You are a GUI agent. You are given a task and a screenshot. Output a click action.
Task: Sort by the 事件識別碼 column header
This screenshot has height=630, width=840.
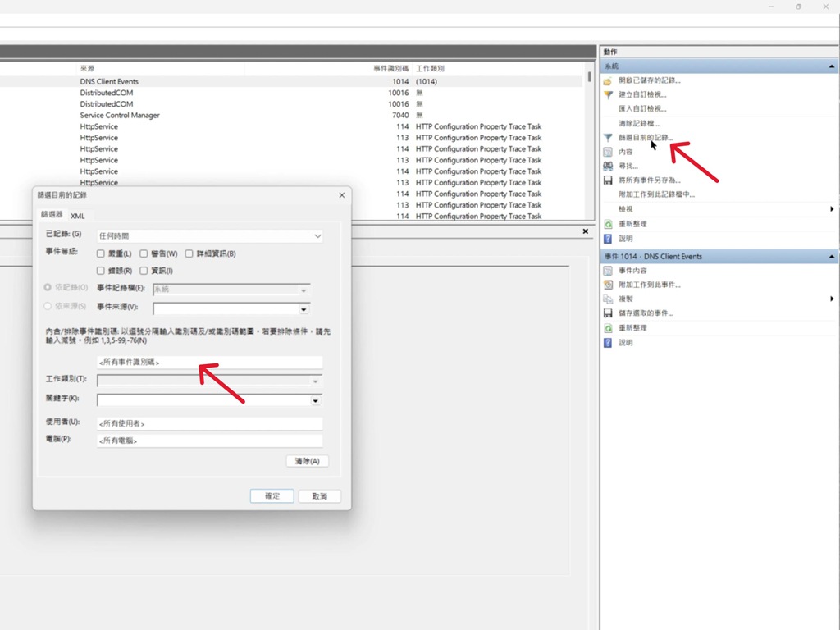(390, 69)
